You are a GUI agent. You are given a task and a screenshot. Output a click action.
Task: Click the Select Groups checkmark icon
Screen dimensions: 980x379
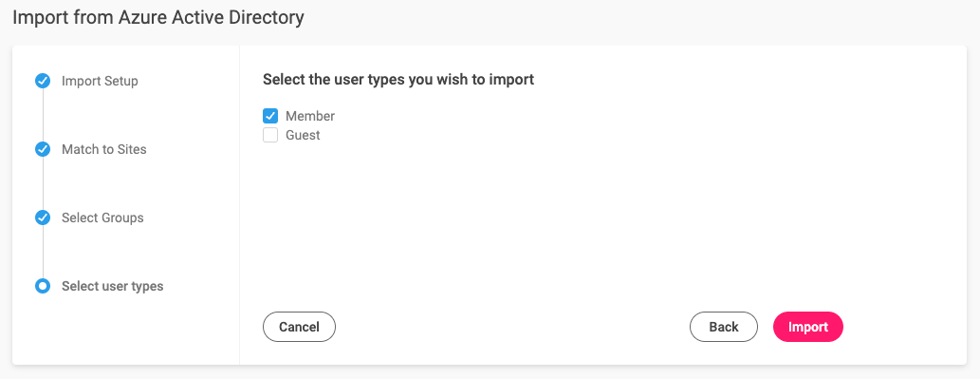coord(43,218)
